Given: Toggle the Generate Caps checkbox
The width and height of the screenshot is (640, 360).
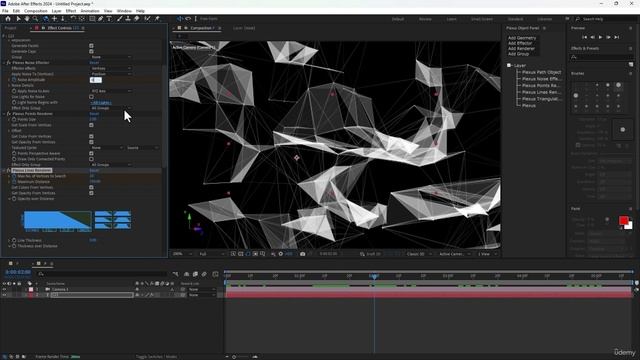Looking at the screenshot, I should (x=91, y=51).
